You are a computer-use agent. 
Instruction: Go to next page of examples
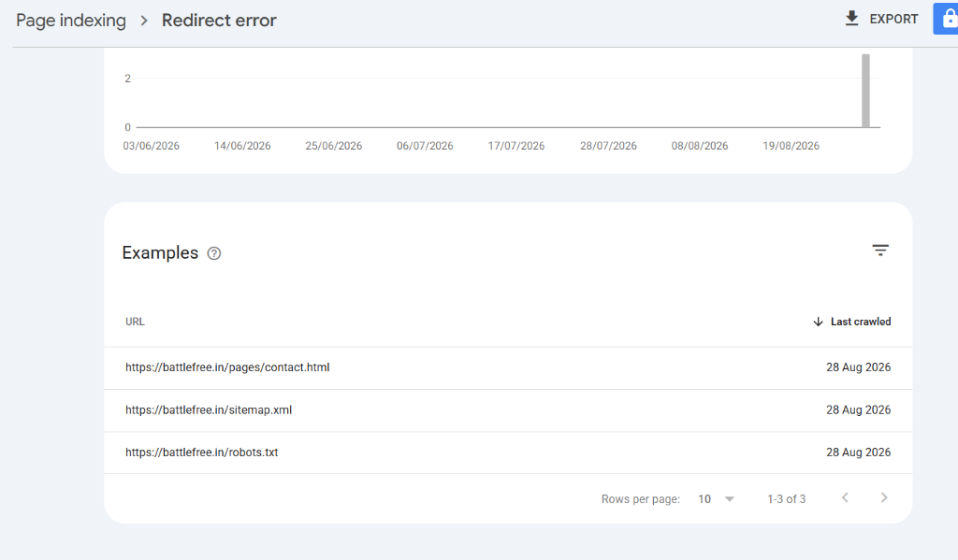pyautogui.click(x=884, y=497)
